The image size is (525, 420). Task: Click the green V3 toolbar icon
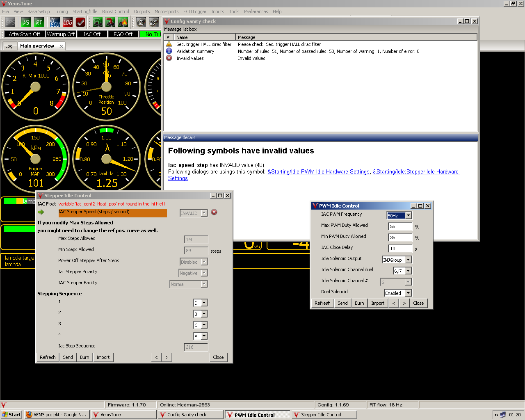click(x=26, y=22)
